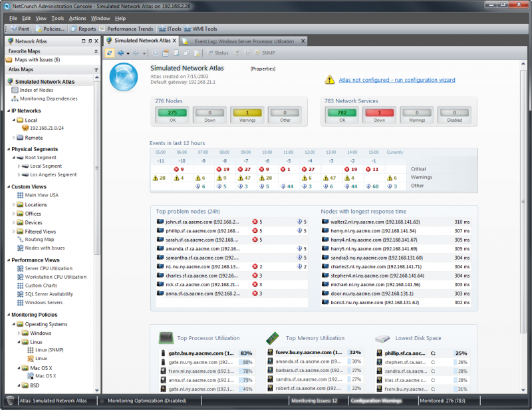Click critical event count 27 at 09:00

pyautogui.click(x=244, y=169)
